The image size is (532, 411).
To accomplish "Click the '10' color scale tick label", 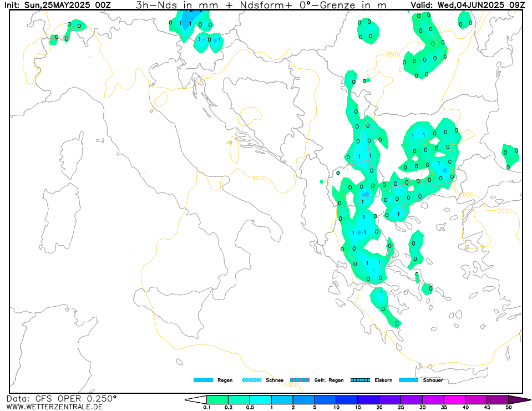I will pos(336,407).
